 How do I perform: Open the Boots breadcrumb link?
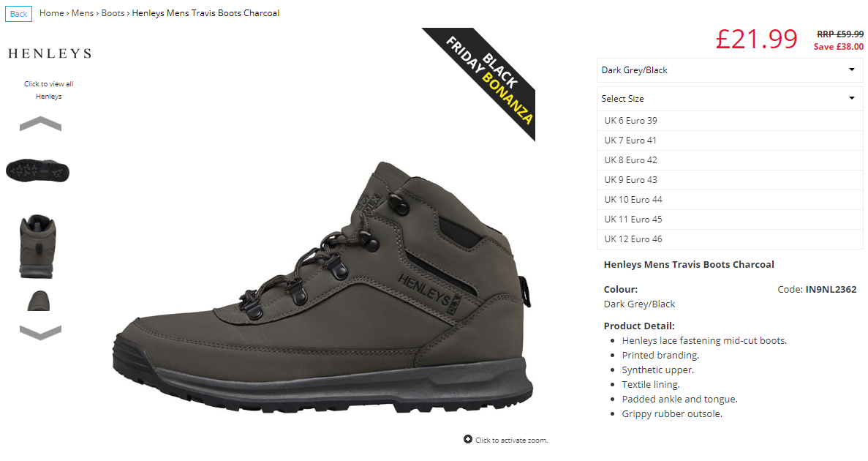tap(113, 13)
